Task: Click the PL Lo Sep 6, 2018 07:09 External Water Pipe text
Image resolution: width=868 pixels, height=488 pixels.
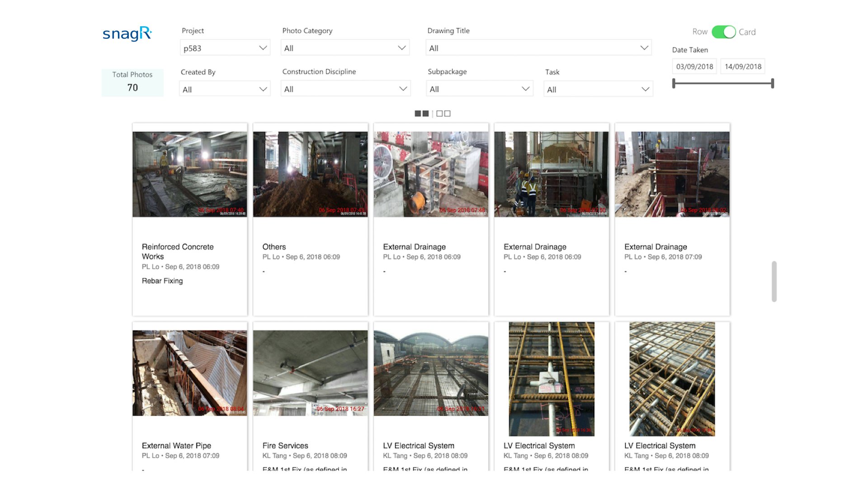Action: (x=180, y=455)
